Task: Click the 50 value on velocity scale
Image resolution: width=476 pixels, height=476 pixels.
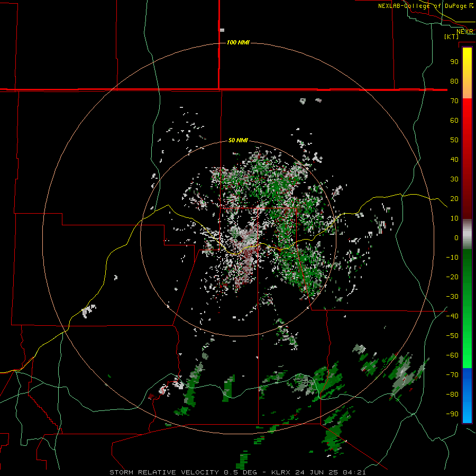Action: [x=454, y=140]
